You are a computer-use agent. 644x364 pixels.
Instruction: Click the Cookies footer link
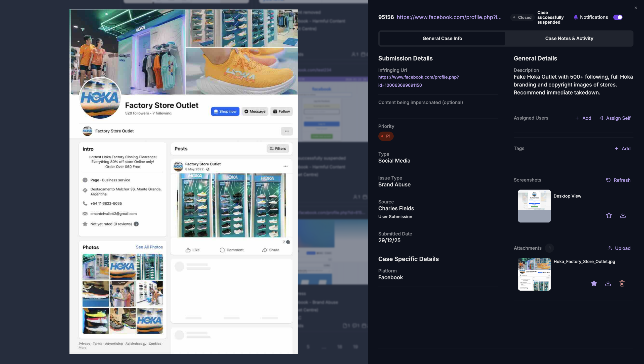(x=155, y=344)
